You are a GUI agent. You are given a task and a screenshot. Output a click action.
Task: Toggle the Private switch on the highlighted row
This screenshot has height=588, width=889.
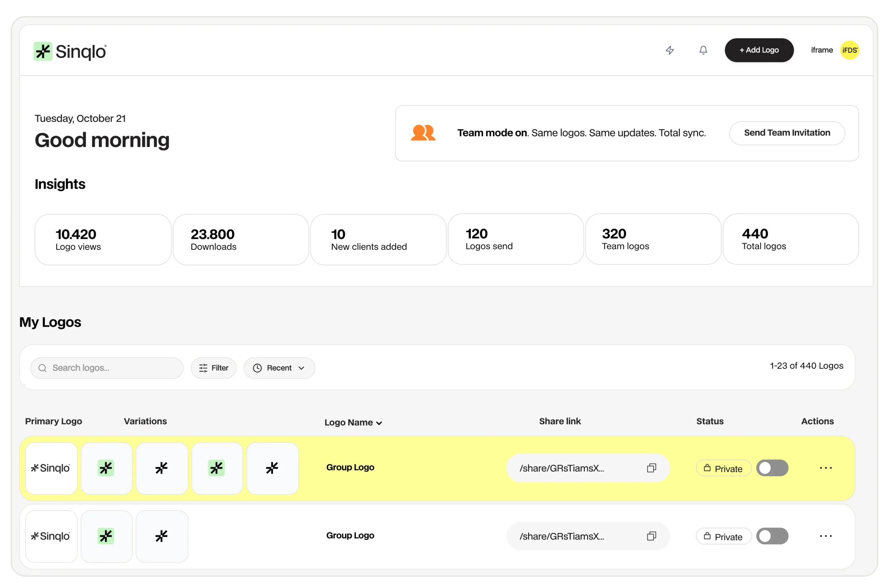[x=772, y=468]
